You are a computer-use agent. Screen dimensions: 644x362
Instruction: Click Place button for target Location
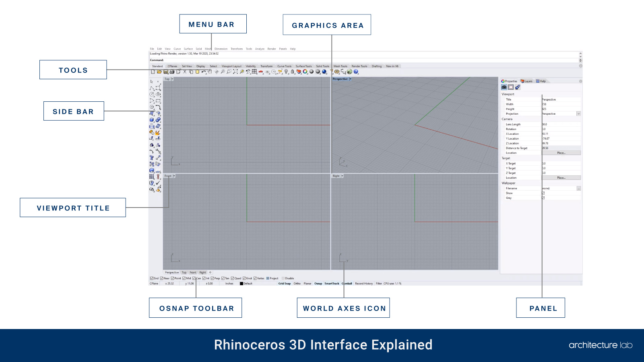pos(561,178)
